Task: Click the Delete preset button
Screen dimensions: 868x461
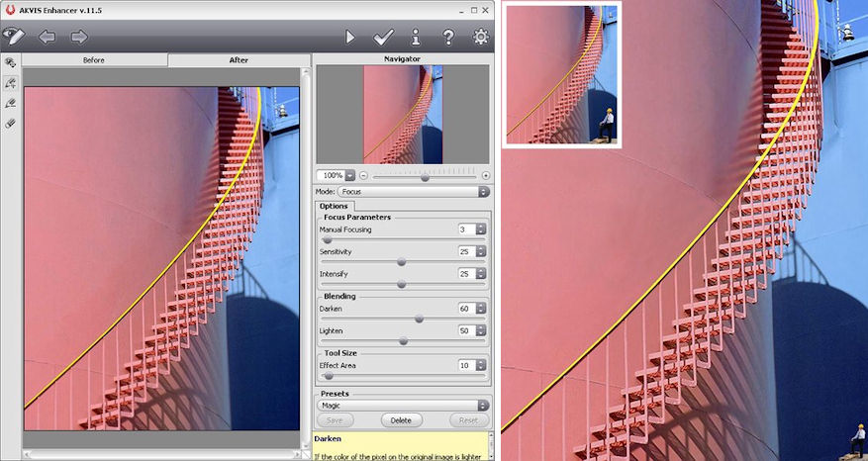Action: point(401,420)
